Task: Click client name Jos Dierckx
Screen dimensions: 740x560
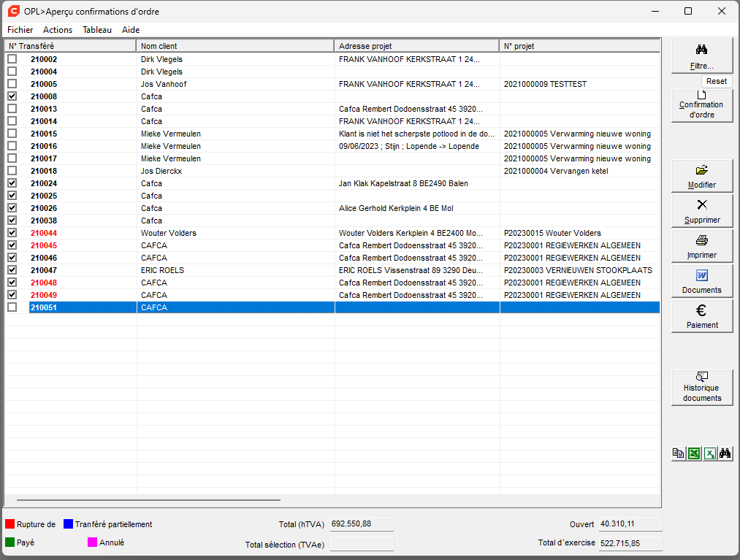Action: pos(161,171)
